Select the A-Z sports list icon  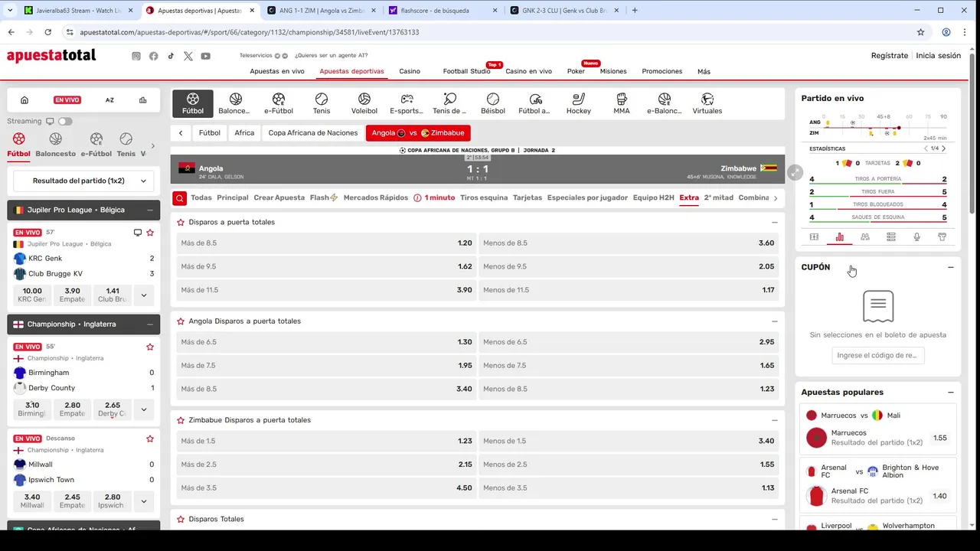point(109,100)
